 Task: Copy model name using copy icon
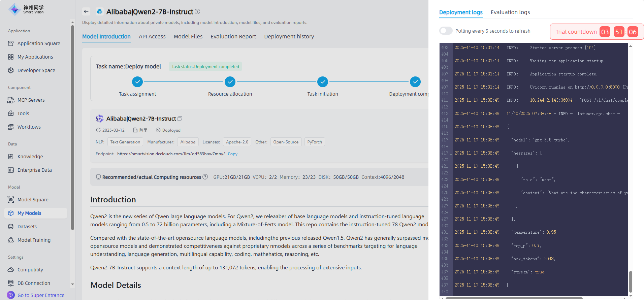(180, 119)
